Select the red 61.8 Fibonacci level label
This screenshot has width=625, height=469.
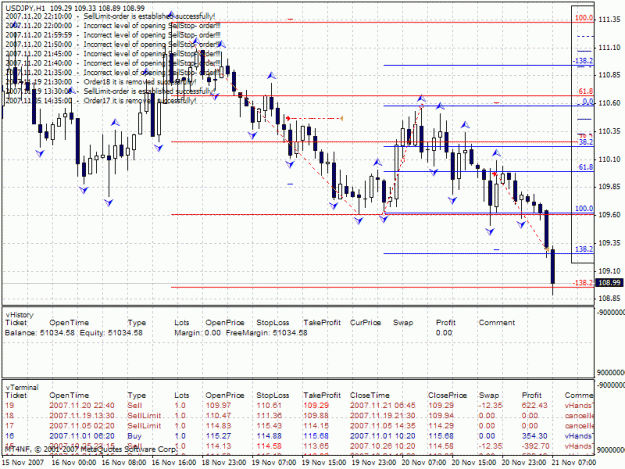586,92
